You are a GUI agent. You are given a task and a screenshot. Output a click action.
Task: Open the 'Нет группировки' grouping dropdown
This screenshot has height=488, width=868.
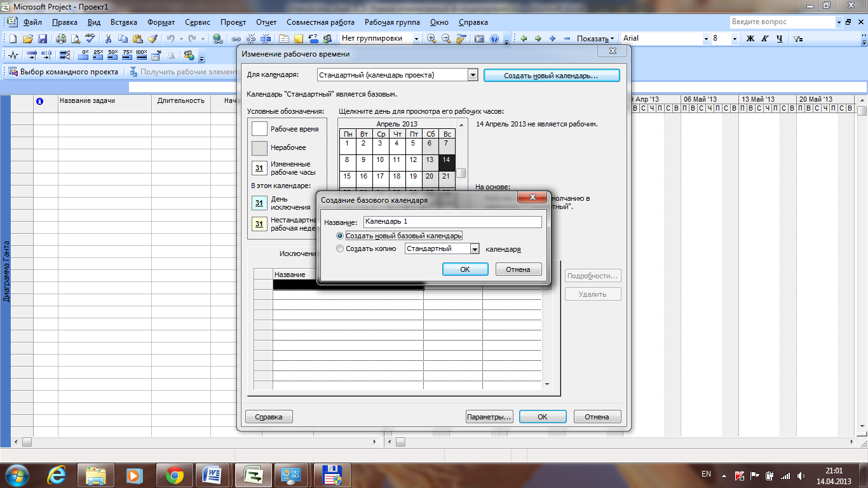point(417,38)
